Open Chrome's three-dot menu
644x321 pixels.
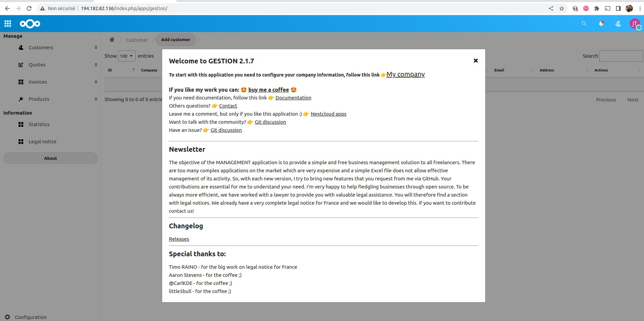pos(640,8)
